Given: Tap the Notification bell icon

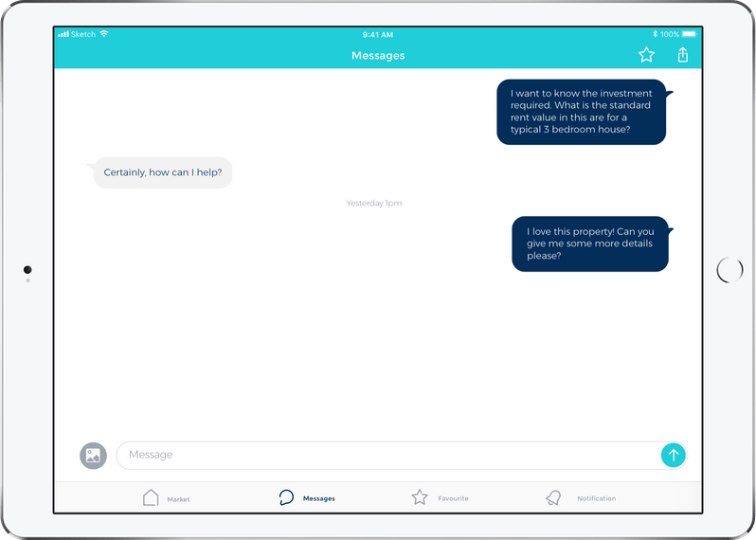Looking at the screenshot, I should click(x=553, y=497).
